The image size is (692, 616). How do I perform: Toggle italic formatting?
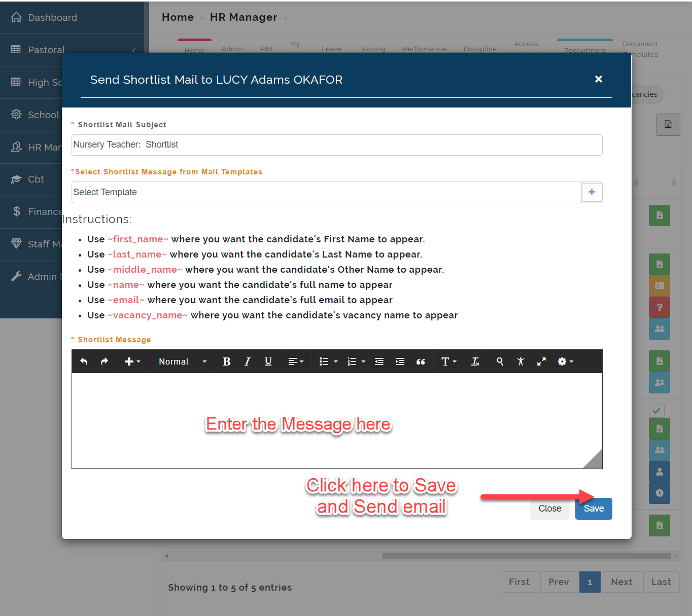pyautogui.click(x=248, y=361)
